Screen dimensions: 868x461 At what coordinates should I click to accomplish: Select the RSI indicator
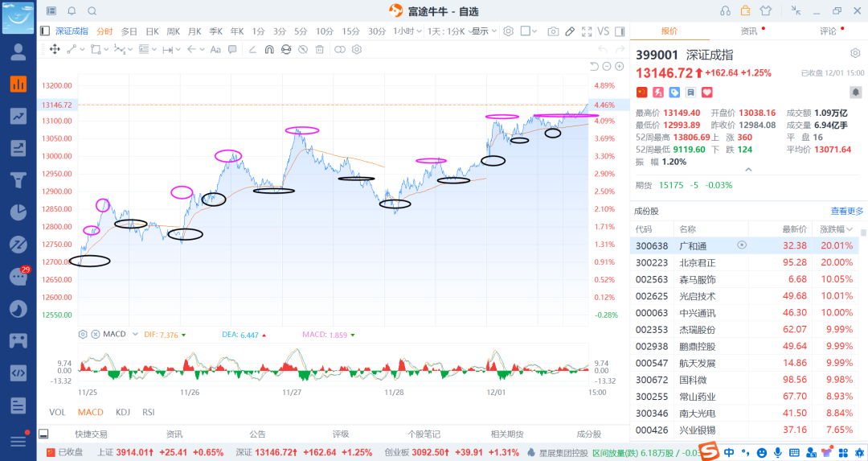coord(149,412)
